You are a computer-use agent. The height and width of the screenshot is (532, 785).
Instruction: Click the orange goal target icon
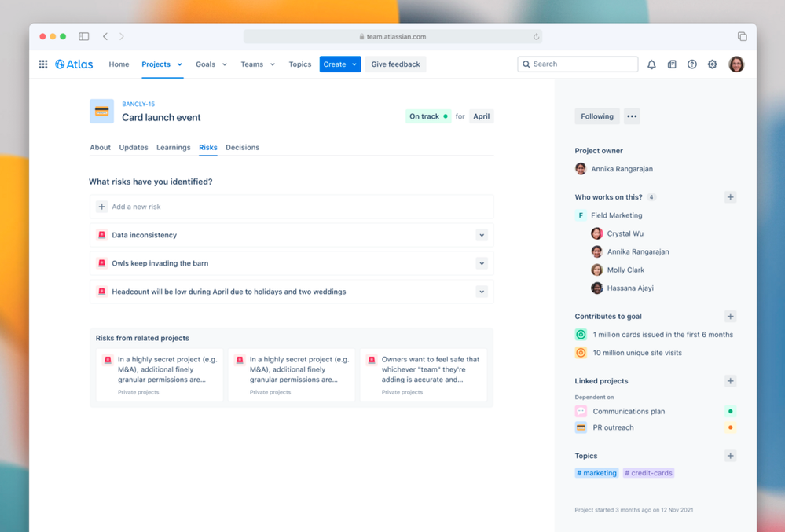(x=581, y=353)
